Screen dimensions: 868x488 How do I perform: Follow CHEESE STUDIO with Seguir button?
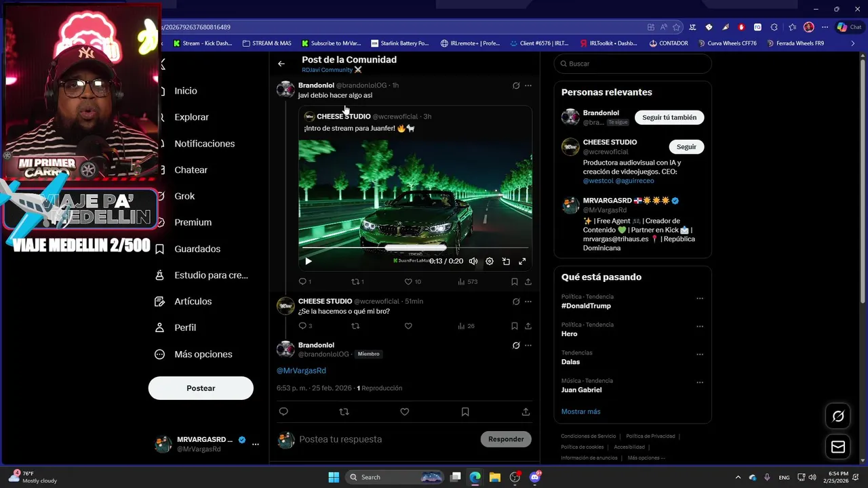[686, 146]
